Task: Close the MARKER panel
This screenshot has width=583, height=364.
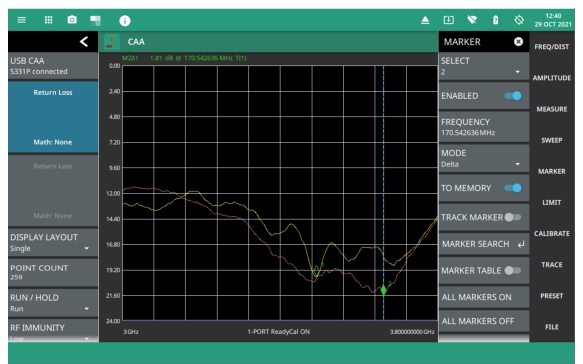Action: click(x=518, y=42)
